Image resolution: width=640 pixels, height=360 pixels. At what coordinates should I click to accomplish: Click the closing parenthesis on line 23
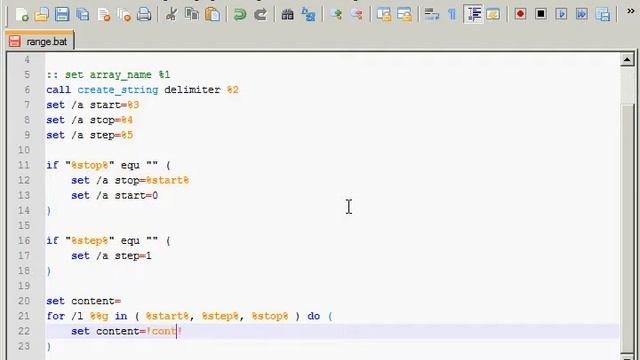coord(49,347)
